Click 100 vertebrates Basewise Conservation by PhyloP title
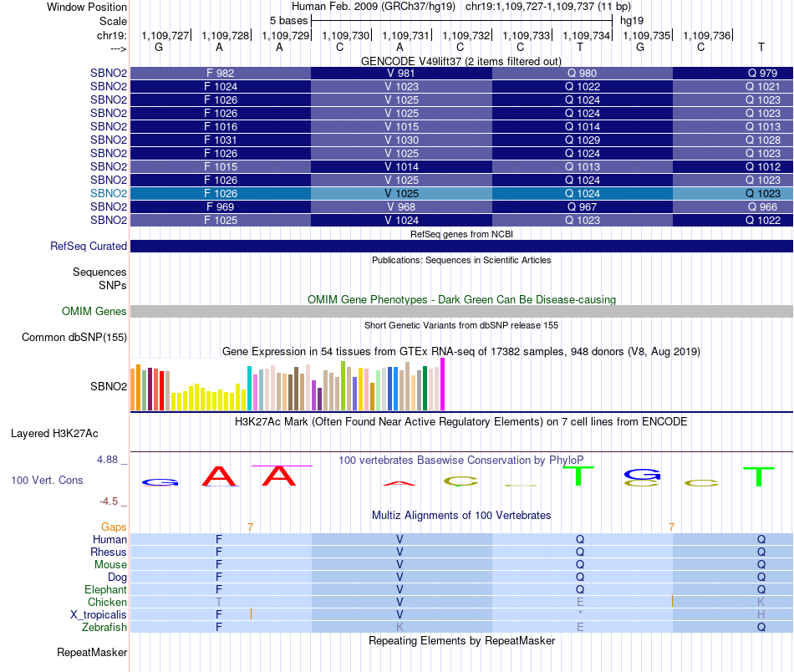This screenshot has width=794, height=672. click(x=461, y=460)
